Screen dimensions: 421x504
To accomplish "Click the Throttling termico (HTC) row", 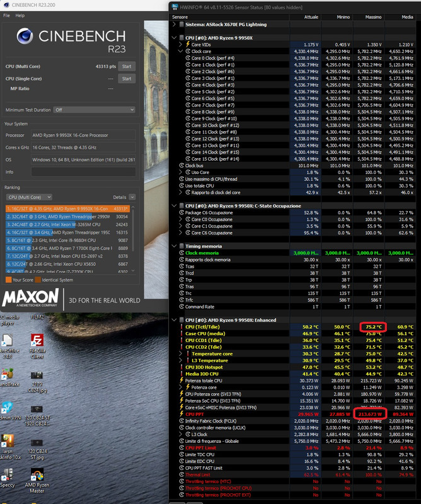I will 293,481.
